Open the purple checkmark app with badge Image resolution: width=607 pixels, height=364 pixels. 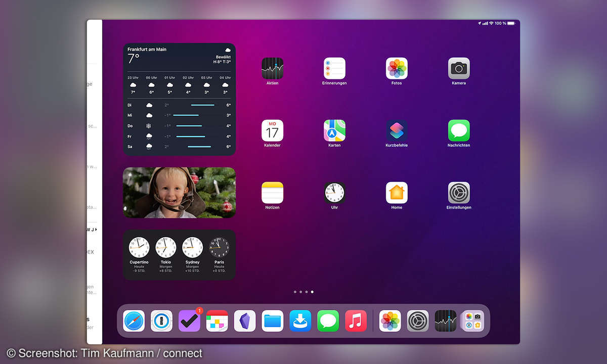click(189, 321)
